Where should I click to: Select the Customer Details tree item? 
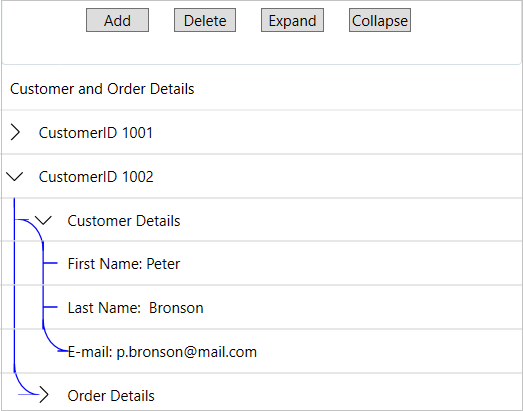point(124,221)
